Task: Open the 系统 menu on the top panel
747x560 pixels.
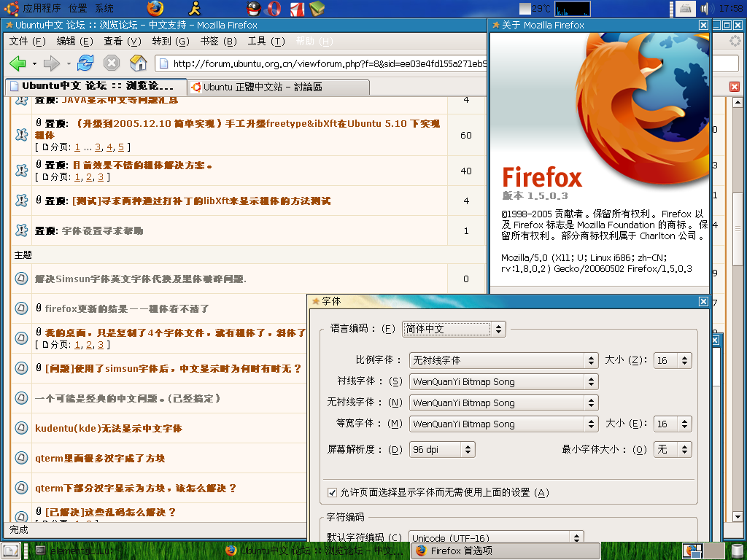Action: click(104, 8)
